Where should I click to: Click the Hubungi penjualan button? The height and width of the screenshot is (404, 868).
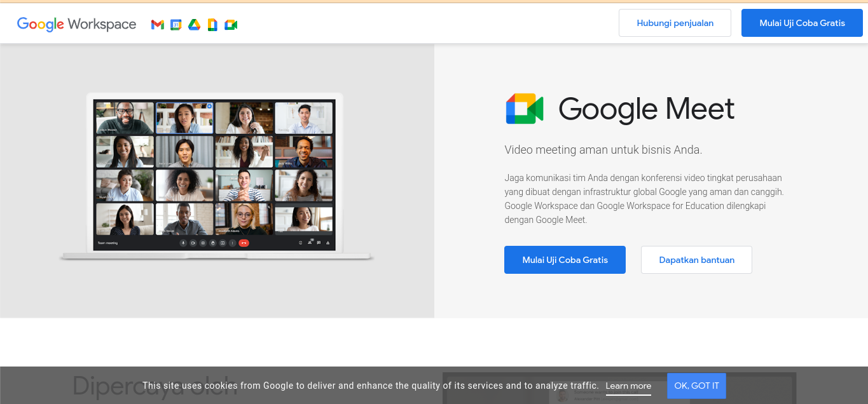[x=675, y=23]
